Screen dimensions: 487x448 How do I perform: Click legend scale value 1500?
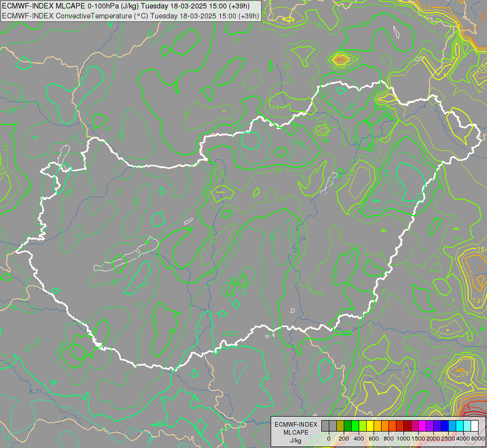(418, 439)
